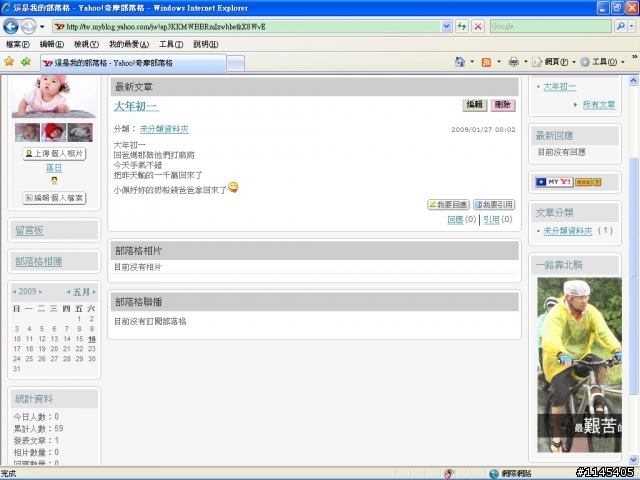Screen dimensions: 640x480
Task: Expand the Print dropdown arrow
Action: pyautogui.click(x=526, y=62)
